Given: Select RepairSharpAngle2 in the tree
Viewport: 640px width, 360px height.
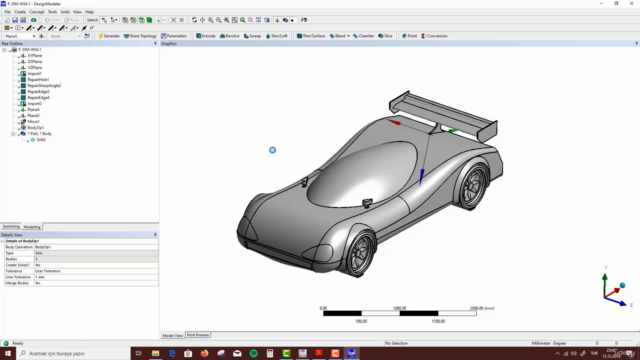Looking at the screenshot, I should [44, 86].
